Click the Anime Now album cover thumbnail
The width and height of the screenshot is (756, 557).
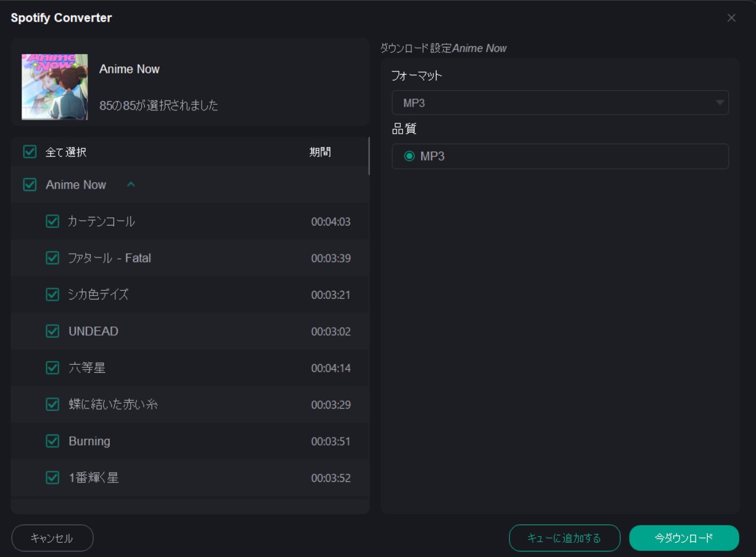55,87
